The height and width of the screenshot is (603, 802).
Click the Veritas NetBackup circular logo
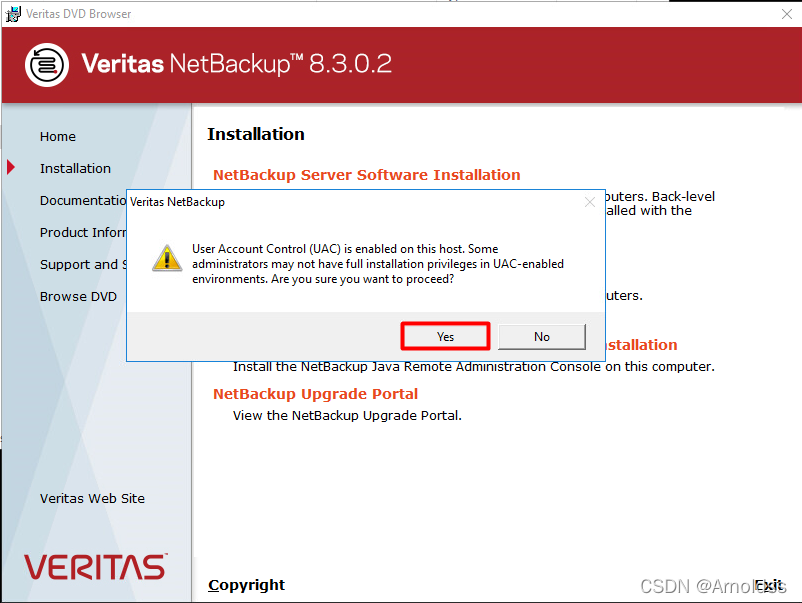(x=47, y=65)
